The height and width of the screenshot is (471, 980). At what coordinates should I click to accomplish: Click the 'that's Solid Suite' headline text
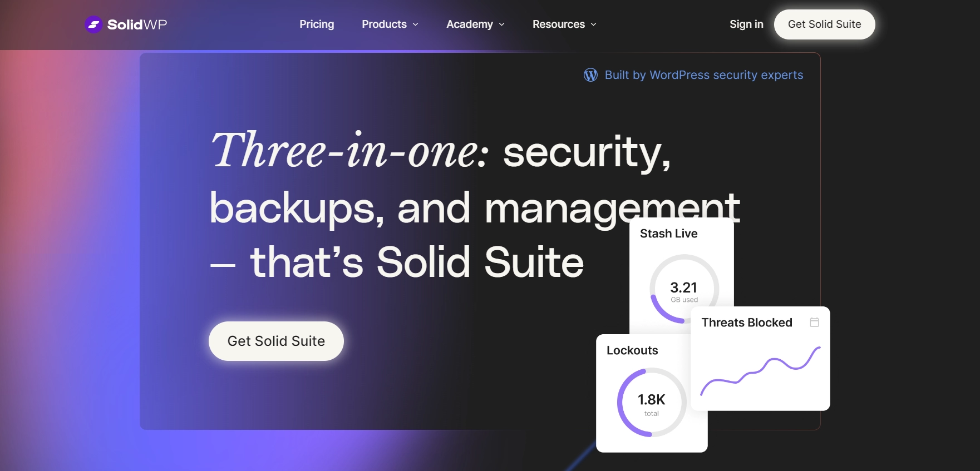coord(417,262)
